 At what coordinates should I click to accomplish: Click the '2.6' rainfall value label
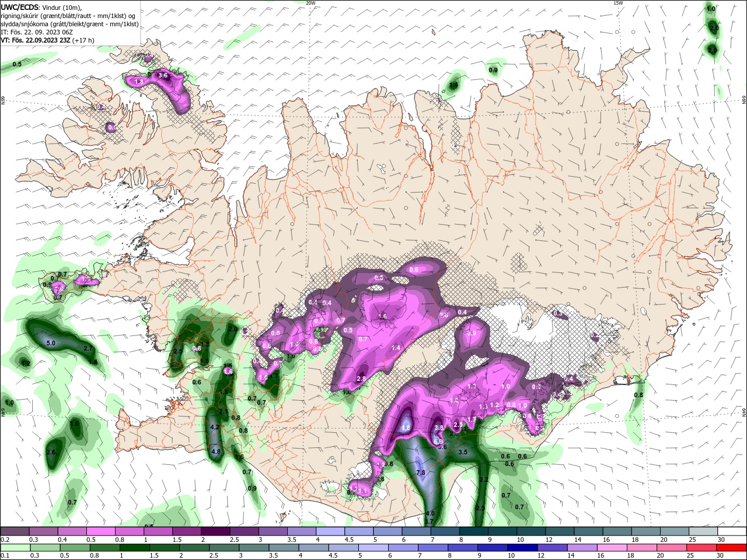point(51,452)
